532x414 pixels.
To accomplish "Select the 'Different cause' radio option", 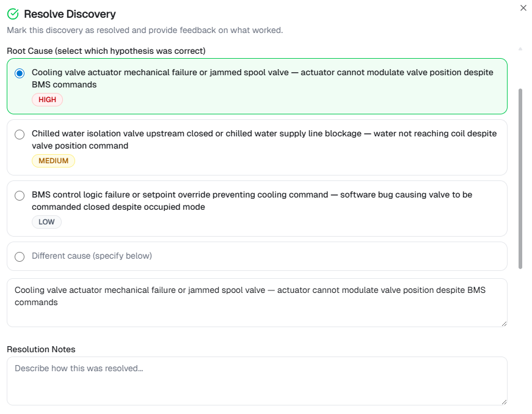I will (20, 256).
